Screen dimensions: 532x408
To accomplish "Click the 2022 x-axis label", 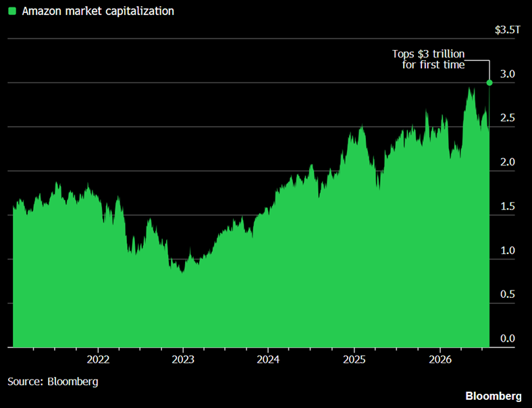I will [x=98, y=359].
